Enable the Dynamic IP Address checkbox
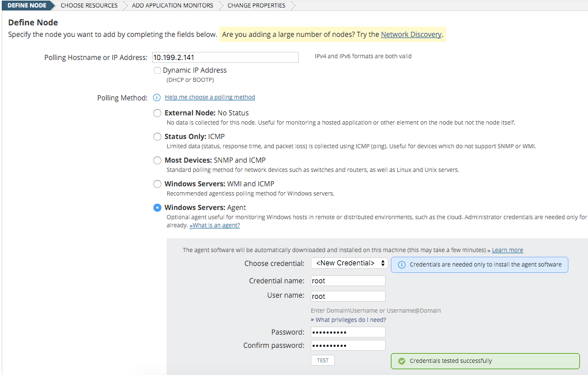 pos(157,70)
